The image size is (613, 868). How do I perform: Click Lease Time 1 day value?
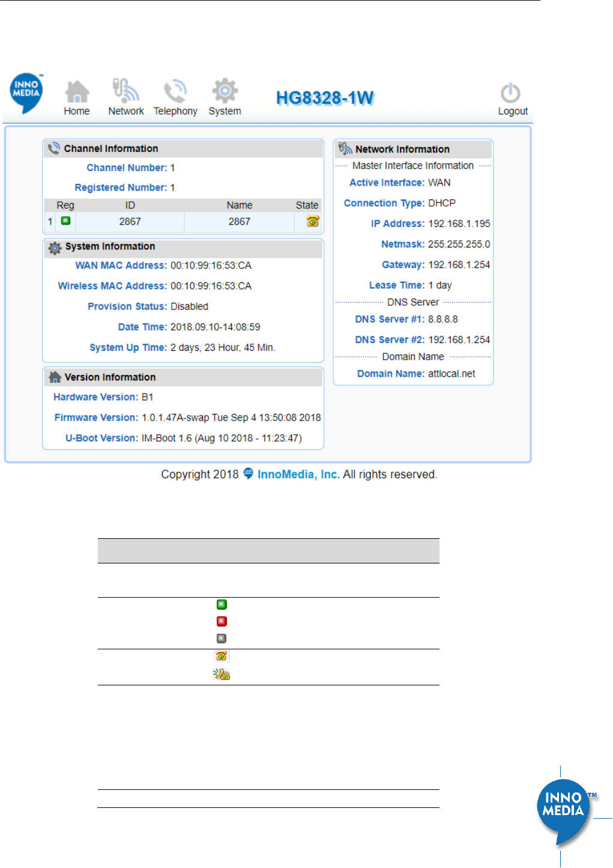click(440, 285)
